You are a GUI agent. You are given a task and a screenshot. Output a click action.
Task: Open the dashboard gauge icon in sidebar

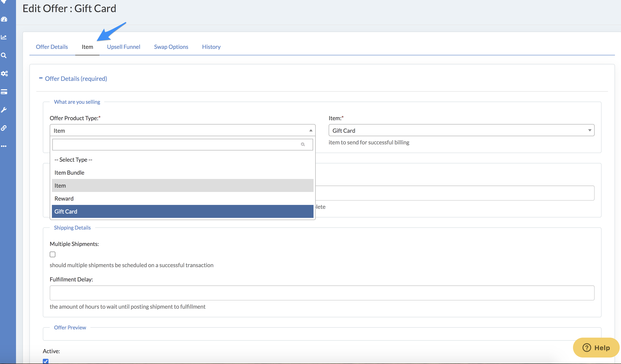click(4, 19)
